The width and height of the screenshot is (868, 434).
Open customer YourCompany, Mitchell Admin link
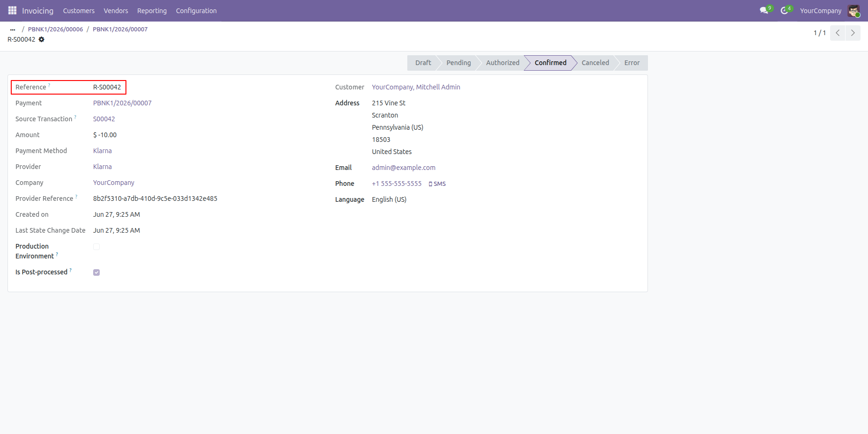pyautogui.click(x=416, y=87)
